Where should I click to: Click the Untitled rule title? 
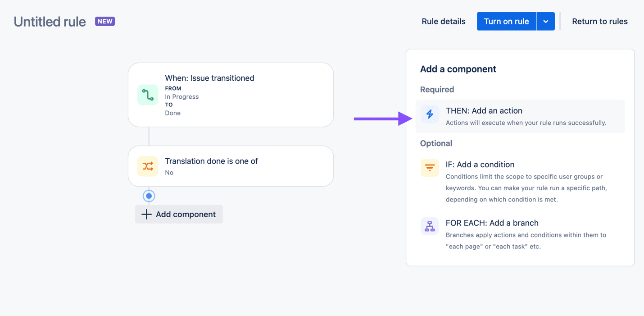tap(50, 22)
